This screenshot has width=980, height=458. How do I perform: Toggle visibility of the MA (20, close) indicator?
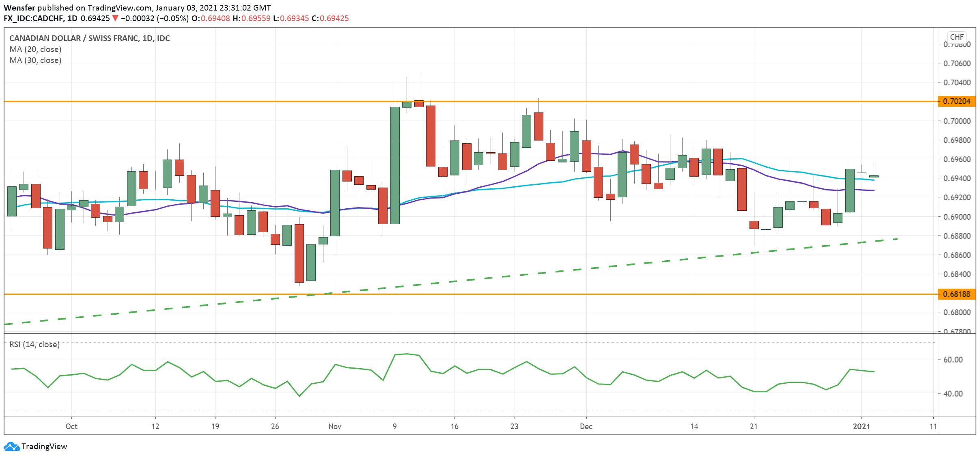point(35,49)
